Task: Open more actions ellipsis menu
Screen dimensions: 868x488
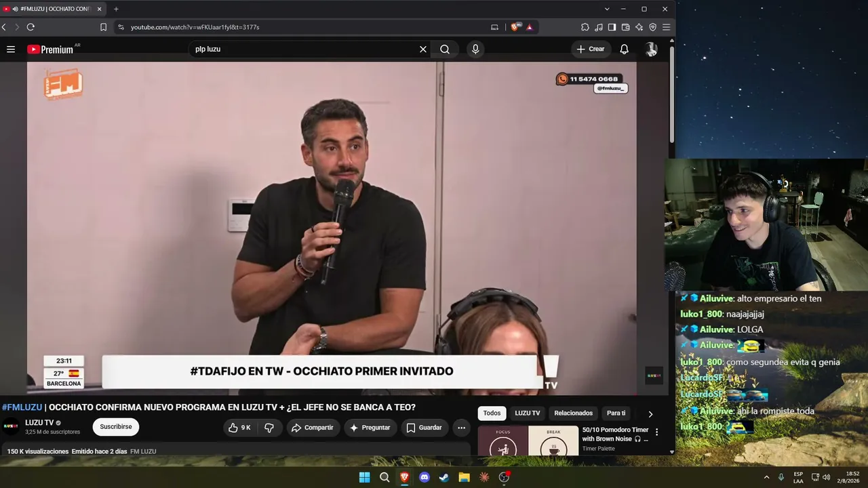Action: click(462, 428)
